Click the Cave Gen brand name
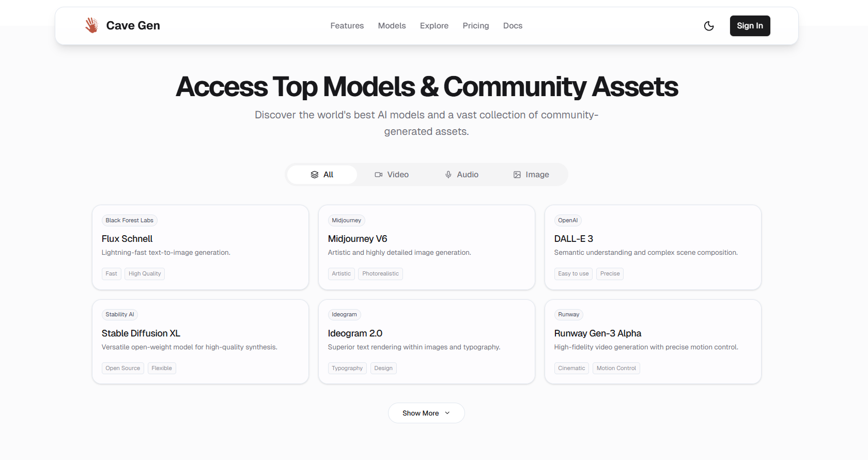This screenshot has height=460, width=868. coord(133,25)
